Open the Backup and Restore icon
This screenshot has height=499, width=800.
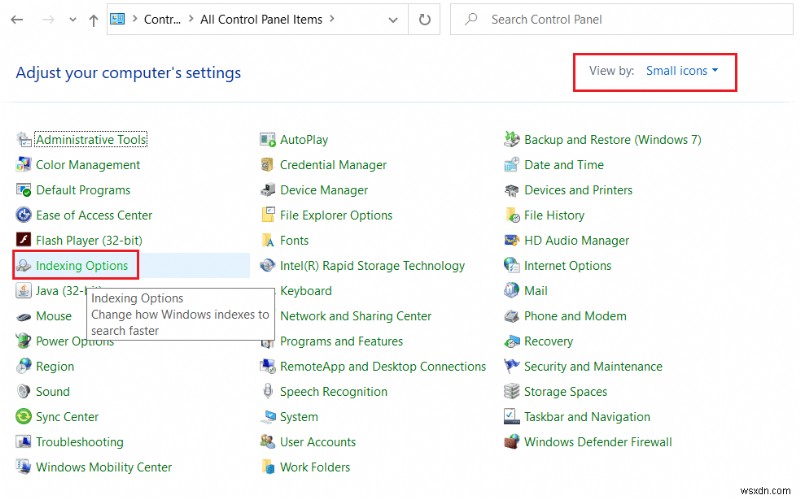(512, 140)
